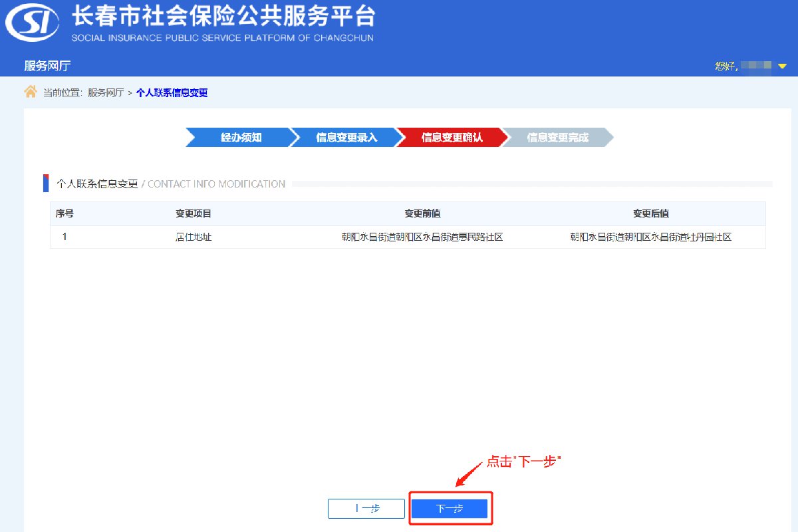The image size is (798, 532).
Task: Click the SI social insurance logo
Action: click(34, 24)
